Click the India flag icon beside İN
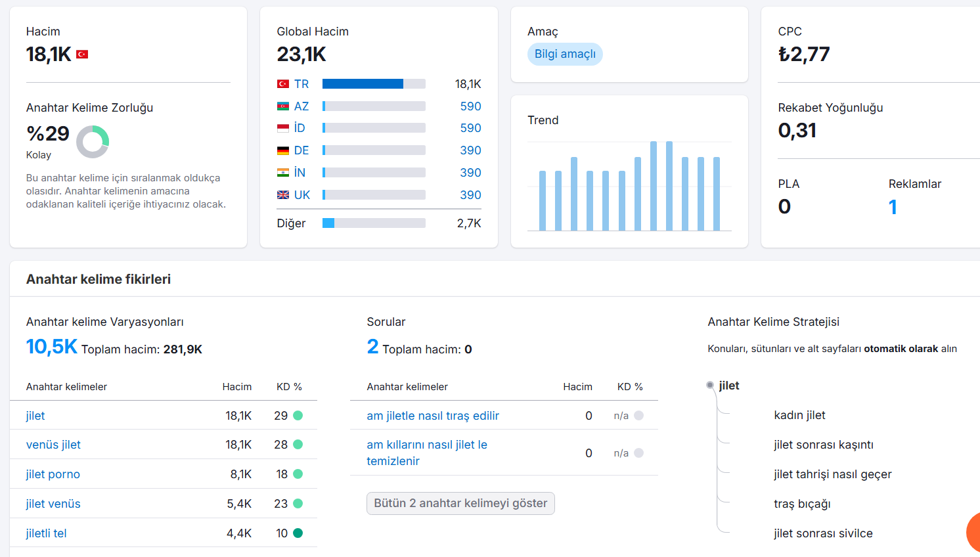The width and height of the screenshot is (980, 557). click(x=283, y=173)
